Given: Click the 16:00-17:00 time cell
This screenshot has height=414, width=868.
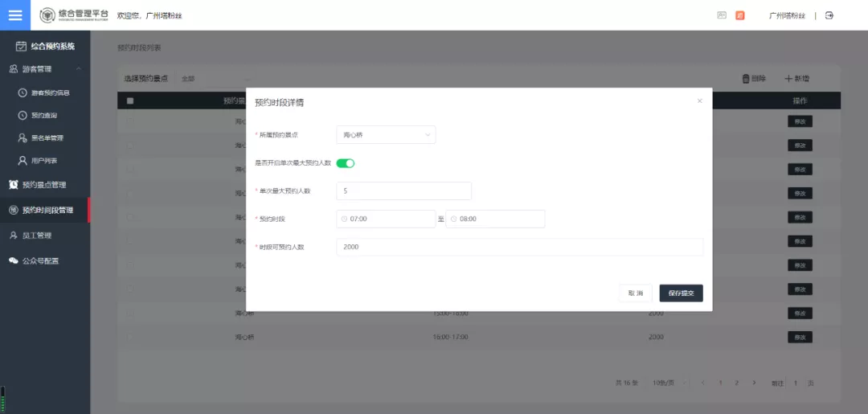Looking at the screenshot, I should tap(450, 337).
